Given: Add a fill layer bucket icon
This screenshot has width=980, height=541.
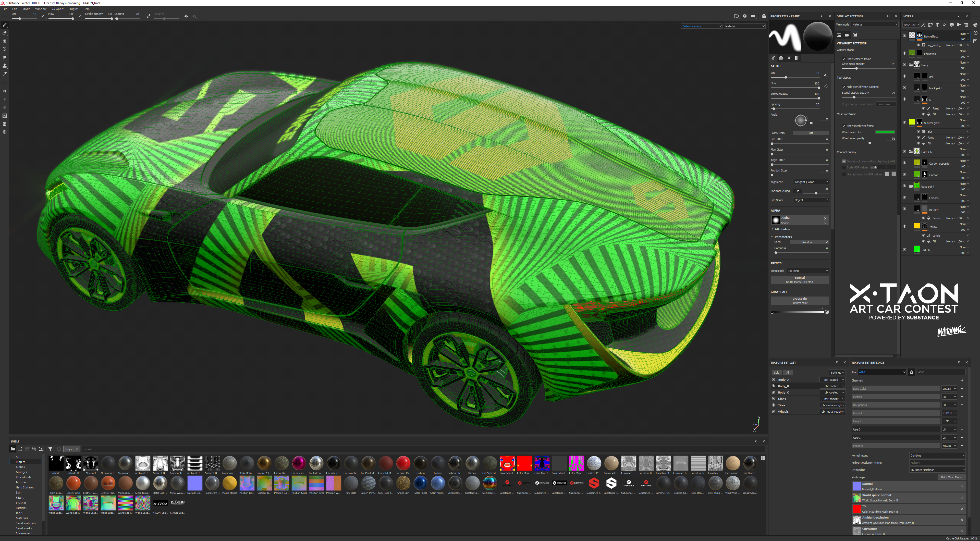Looking at the screenshot, I should point(945,25).
